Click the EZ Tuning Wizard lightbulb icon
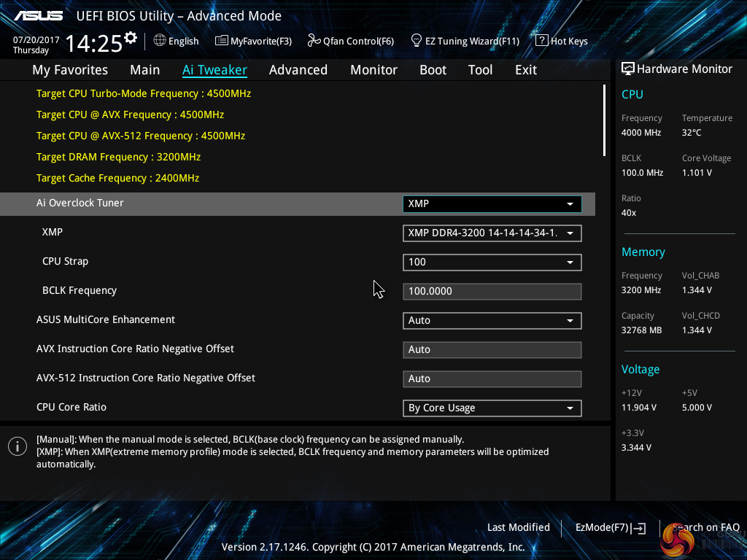747x560 pixels. point(417,41)
